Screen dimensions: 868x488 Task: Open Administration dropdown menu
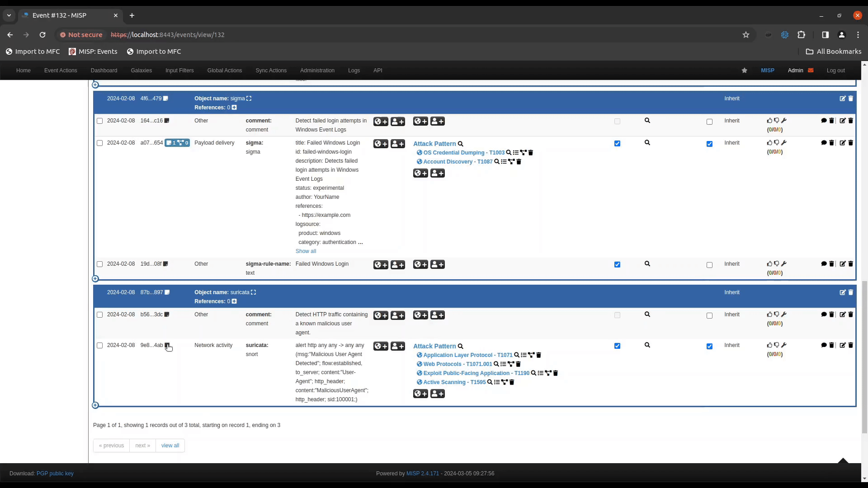coord(317,70)
